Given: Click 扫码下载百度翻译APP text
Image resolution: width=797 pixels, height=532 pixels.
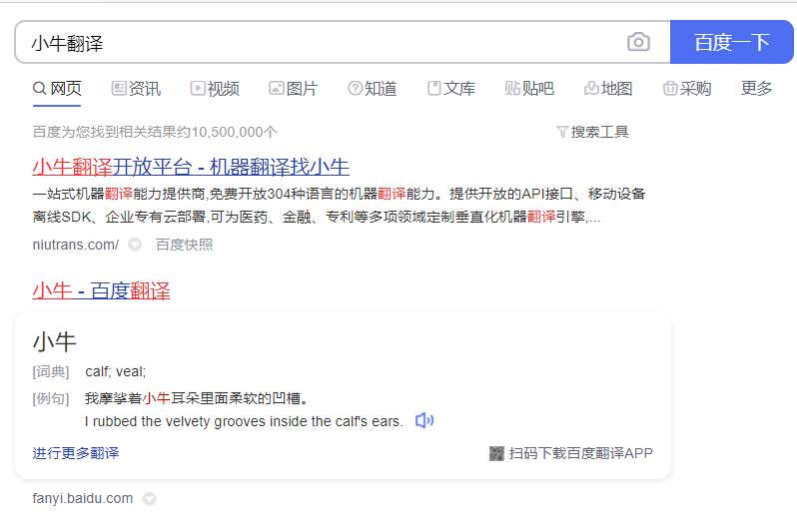Looking at the screenshot, I should (x=581, y=453).
